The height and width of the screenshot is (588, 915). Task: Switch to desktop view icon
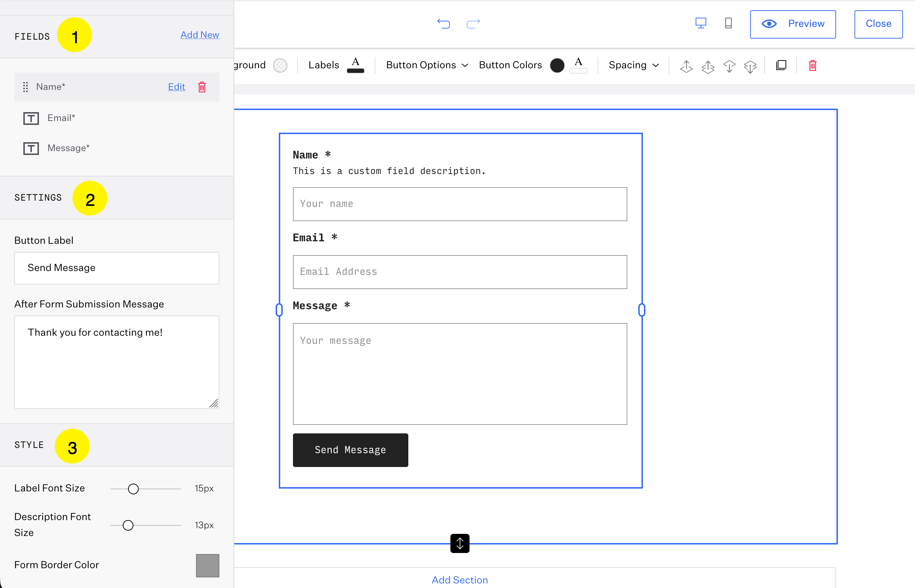pos(700,23)
